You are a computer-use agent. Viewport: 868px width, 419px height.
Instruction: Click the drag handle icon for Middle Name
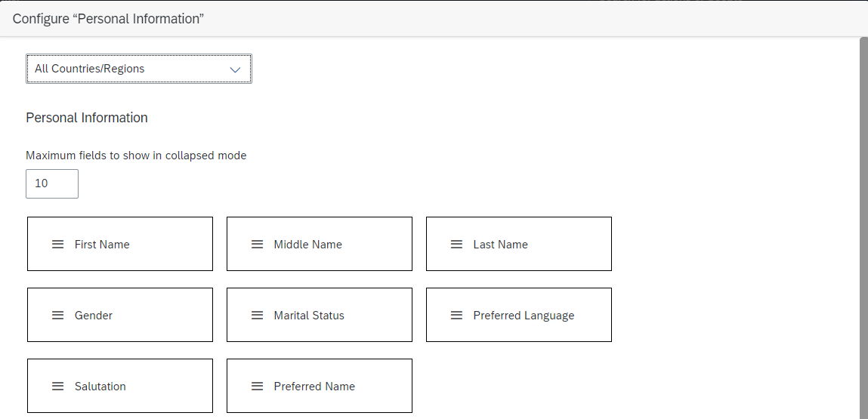(257, 244)
